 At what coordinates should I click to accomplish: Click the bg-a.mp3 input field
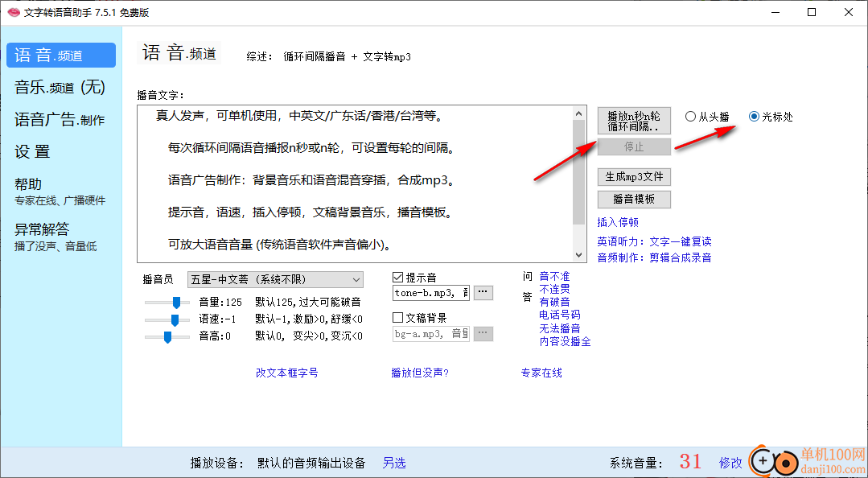431,333
